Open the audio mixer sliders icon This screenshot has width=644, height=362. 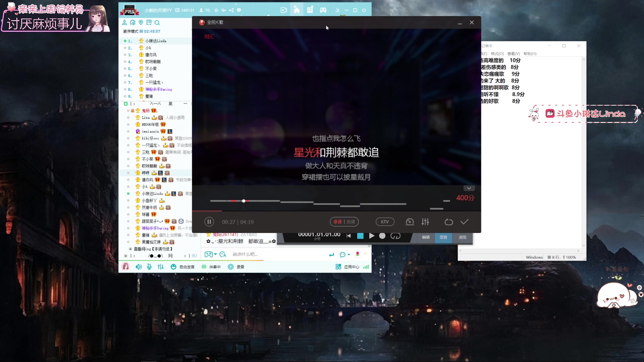pos(425,222)
